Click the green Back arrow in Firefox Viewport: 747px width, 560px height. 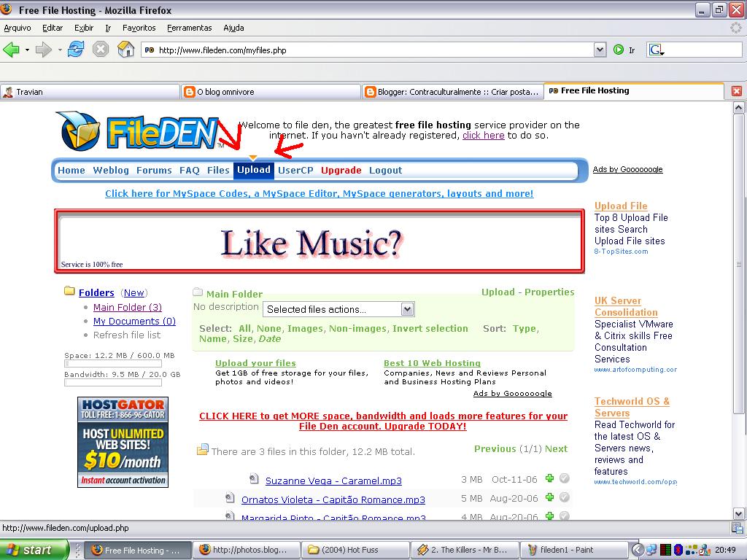coord(11,50)
